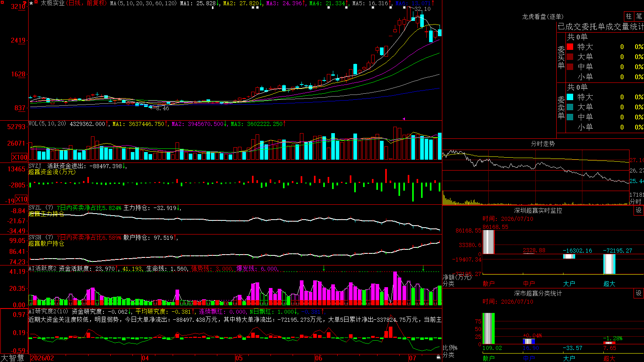This screenshot has height=362, width=644.
Task: Click the 2026/02 date marker on timeline
Action: coord(42,358)
